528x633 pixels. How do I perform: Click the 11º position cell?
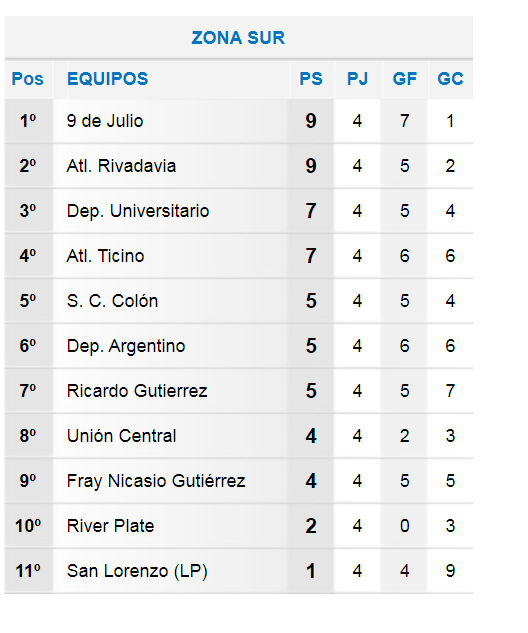28,571
